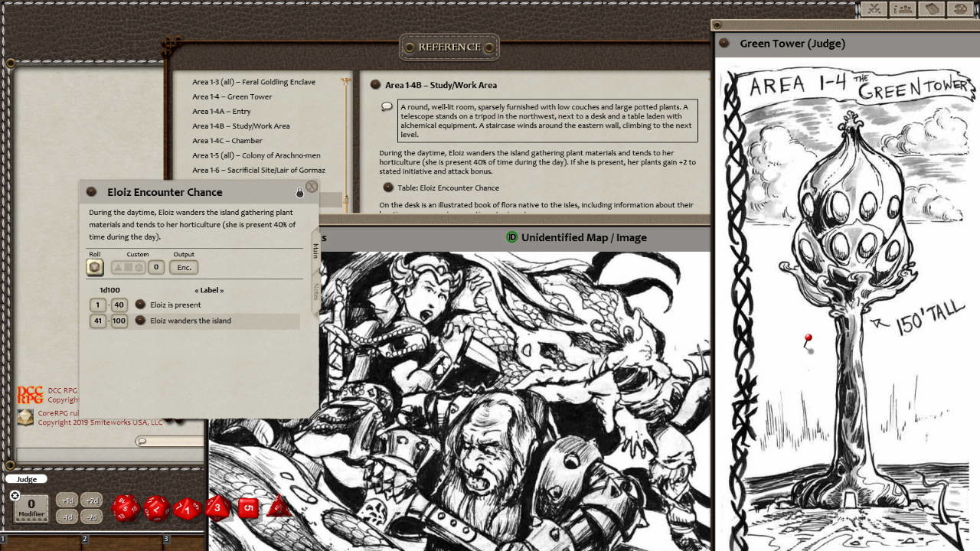
Task: Toggle the lock on the Eloiz Encounter Chance window
Action: point(301,192)
